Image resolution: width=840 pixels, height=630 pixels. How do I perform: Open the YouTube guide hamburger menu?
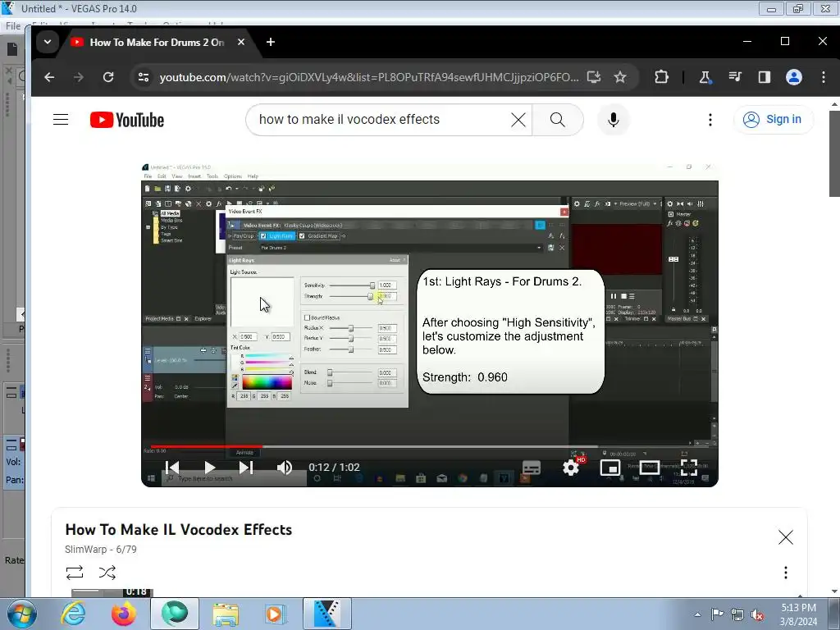pos(61,120)
